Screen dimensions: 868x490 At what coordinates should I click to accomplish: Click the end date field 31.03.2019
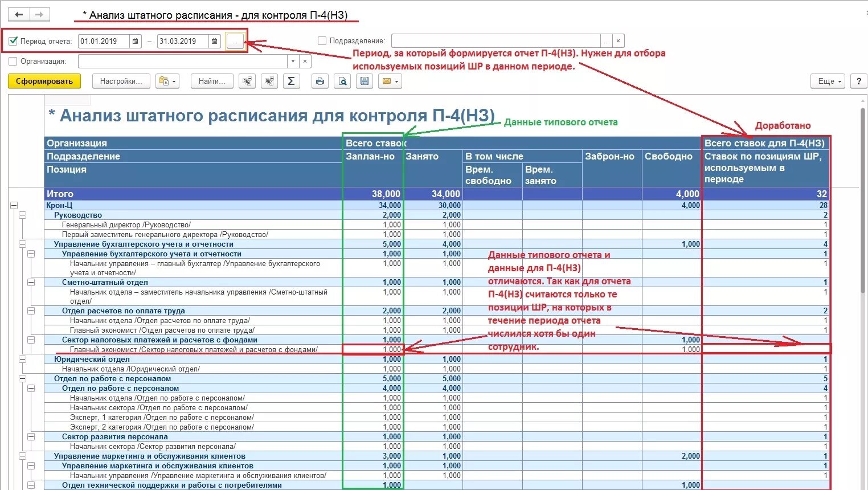[183, 41]
